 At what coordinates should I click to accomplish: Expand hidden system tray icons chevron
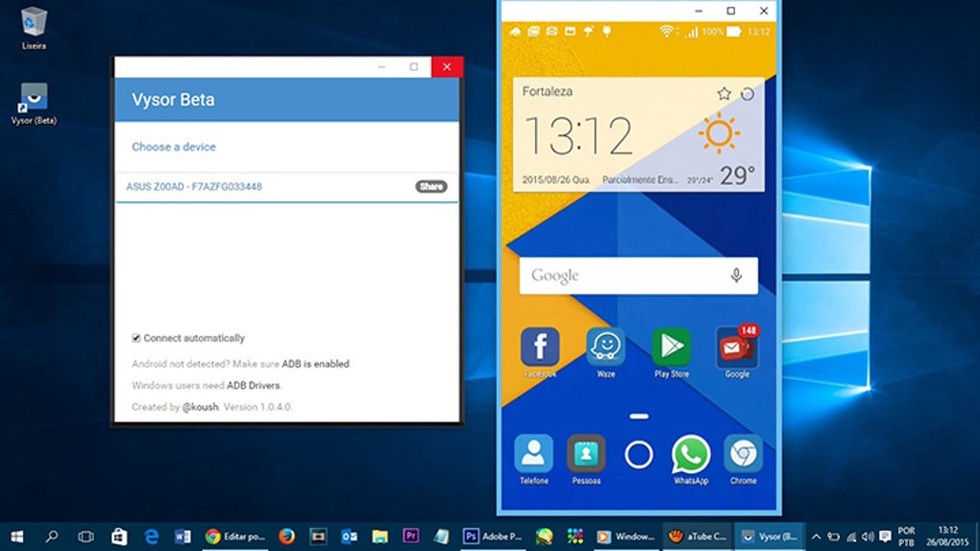[x=816, y=537]
